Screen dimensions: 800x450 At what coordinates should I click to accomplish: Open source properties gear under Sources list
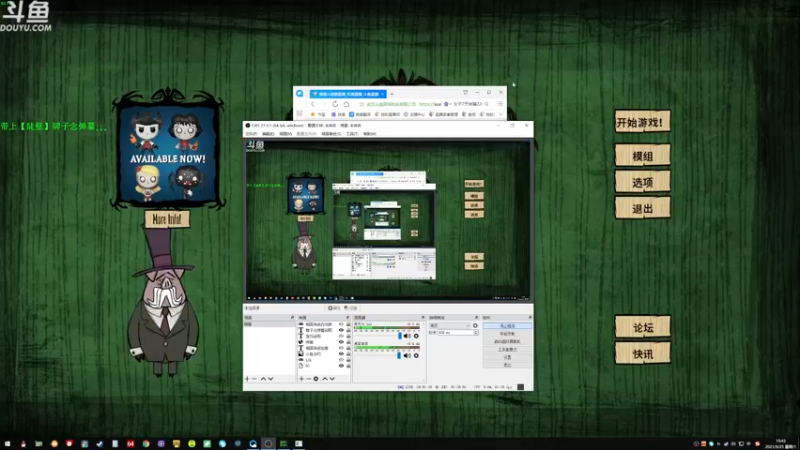(x=316, y=379)
